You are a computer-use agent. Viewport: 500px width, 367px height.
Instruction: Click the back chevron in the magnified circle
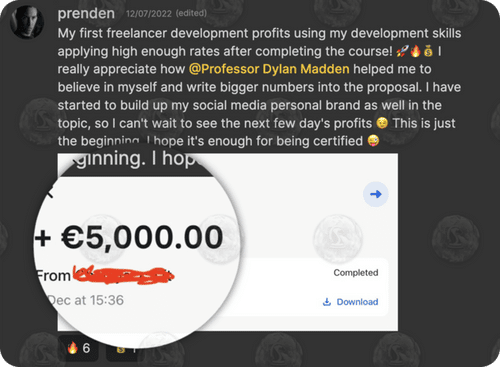point(50,192)
